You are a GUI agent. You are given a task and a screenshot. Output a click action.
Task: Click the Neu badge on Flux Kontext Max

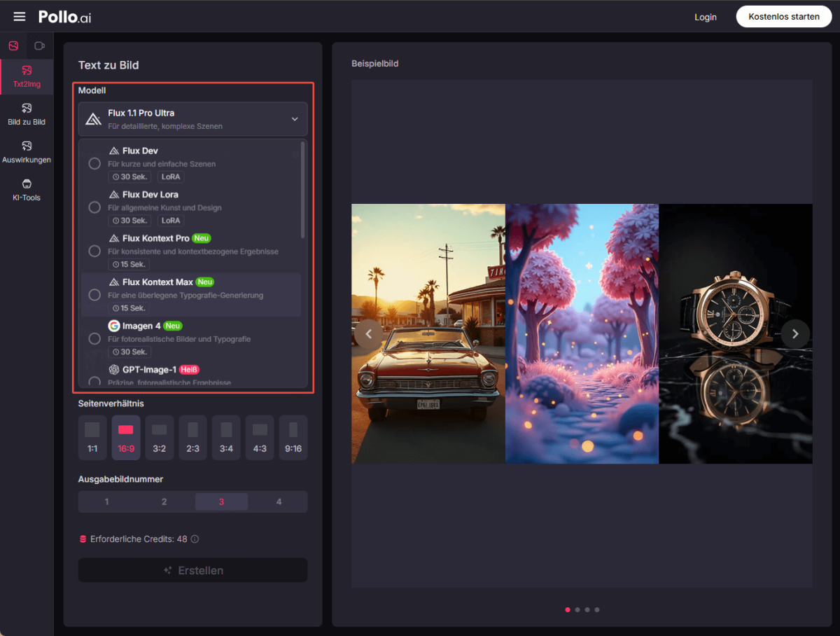pos(205,282)
